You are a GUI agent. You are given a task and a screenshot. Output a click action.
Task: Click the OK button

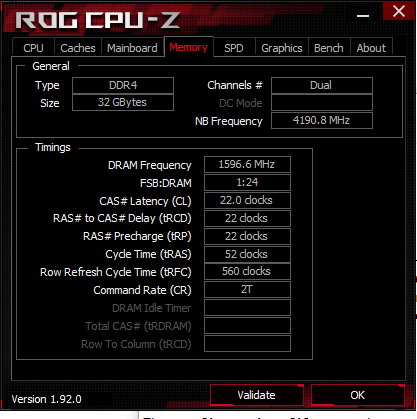pos(358,395)
